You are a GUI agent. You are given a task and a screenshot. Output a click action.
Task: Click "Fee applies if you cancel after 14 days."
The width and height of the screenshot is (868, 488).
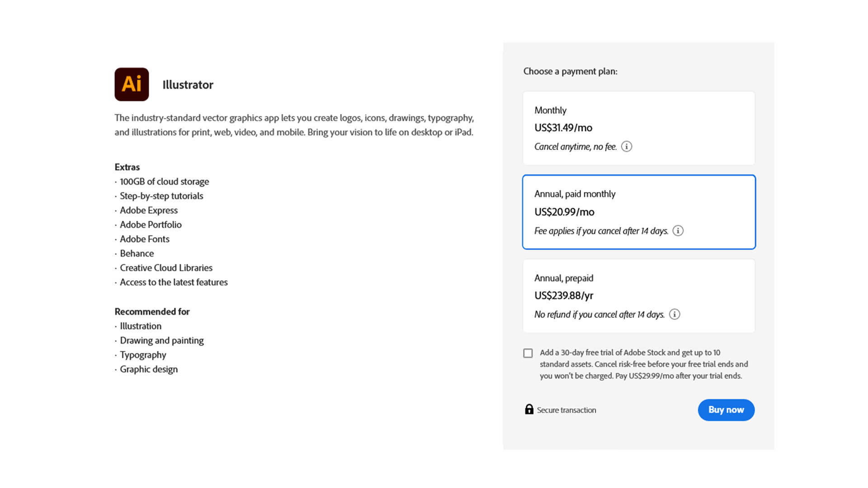tap(601, 231)
